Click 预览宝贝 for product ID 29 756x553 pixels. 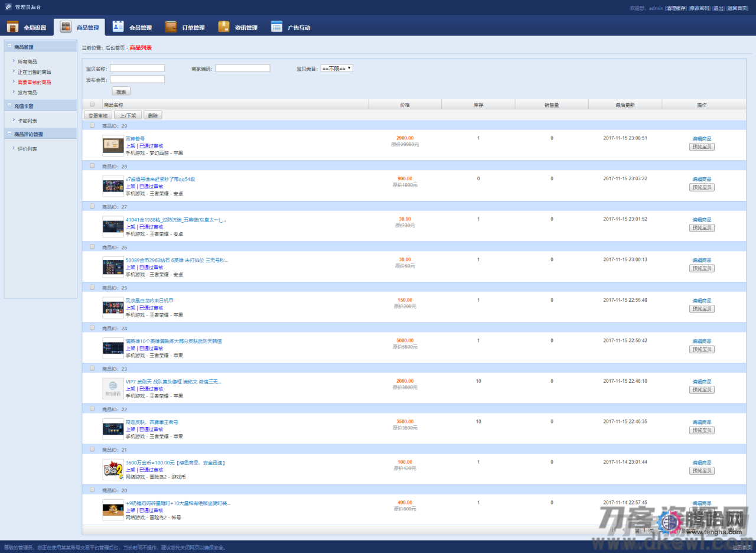point(702,147)
